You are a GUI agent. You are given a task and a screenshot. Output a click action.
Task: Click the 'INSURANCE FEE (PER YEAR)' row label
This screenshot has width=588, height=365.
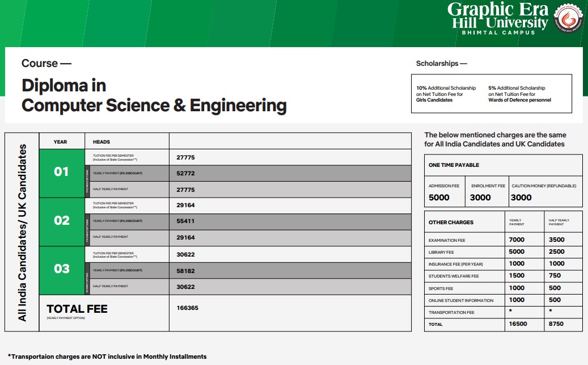pyautogui.click(x=456, y=265)
